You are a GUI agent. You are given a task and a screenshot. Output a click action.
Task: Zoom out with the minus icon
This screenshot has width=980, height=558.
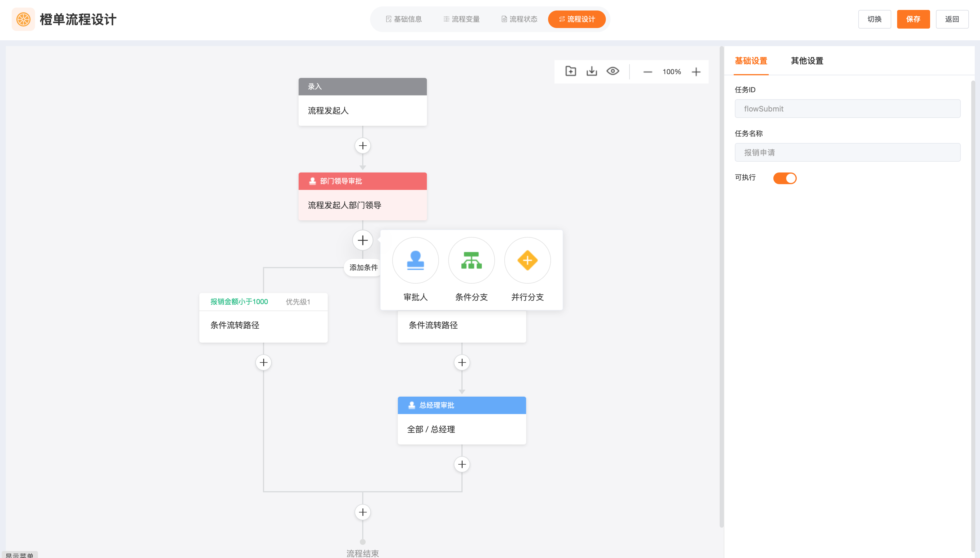point(648,72)
